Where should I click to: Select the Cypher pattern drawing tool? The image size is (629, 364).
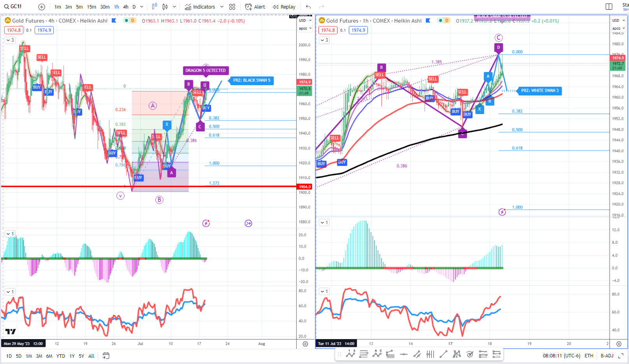[457, 354]
